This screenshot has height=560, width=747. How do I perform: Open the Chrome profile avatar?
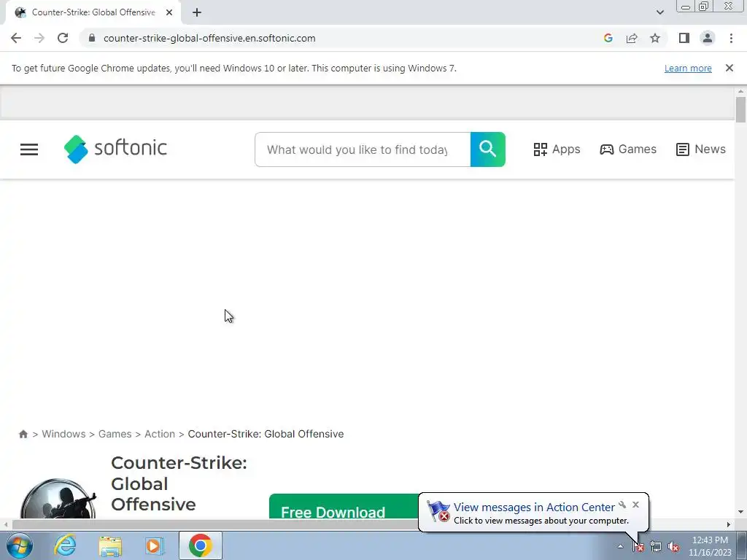(x=708, y=38)
